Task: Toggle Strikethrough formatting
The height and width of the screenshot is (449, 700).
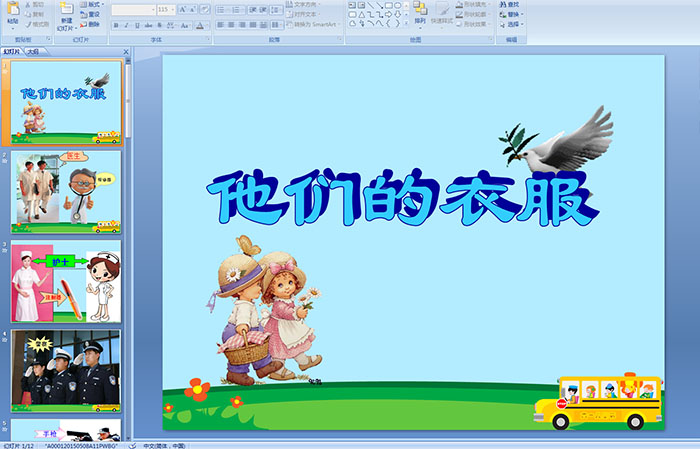Action: (x=148, y=25)
